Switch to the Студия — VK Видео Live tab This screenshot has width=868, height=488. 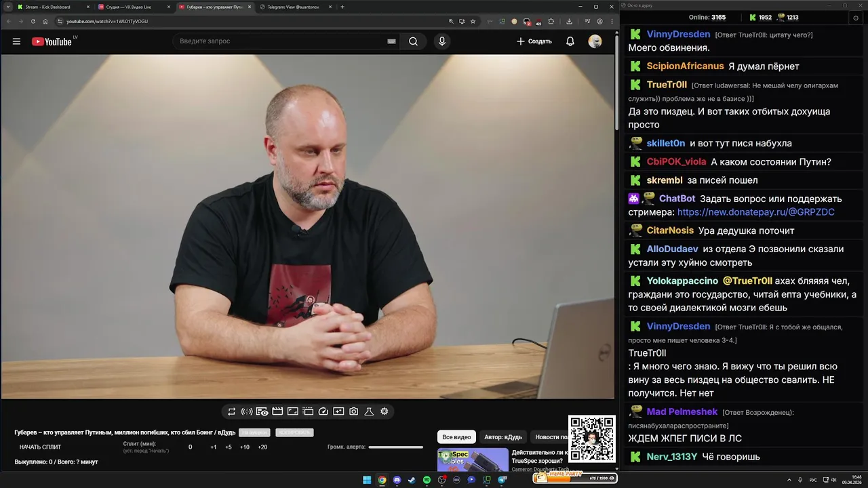click(134, 7)
